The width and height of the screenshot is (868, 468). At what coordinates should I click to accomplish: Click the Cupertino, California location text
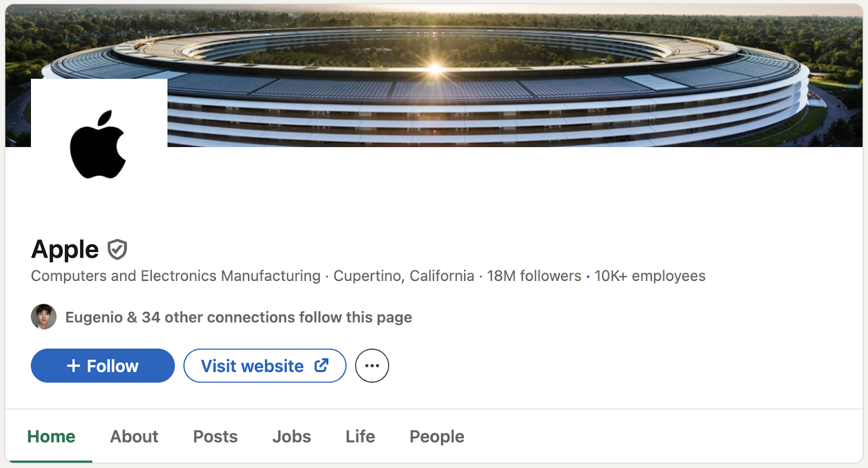point(404,276)
